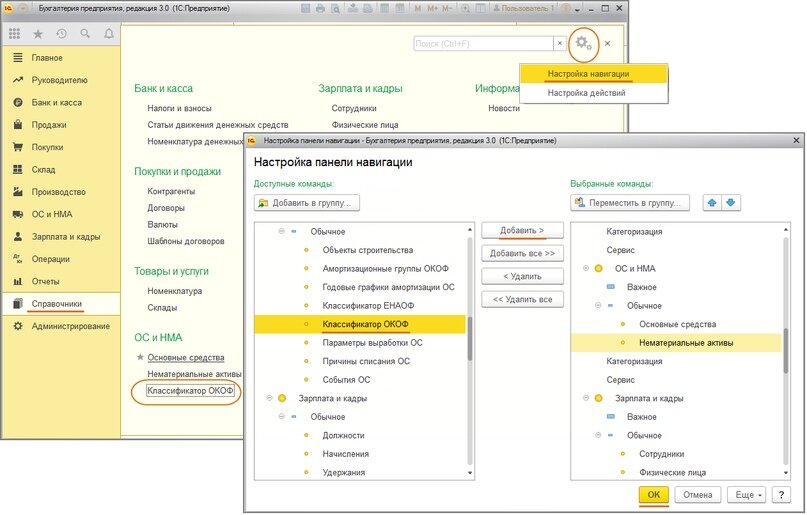
Task: Click the settings gear icon near search
Action: 583,43
